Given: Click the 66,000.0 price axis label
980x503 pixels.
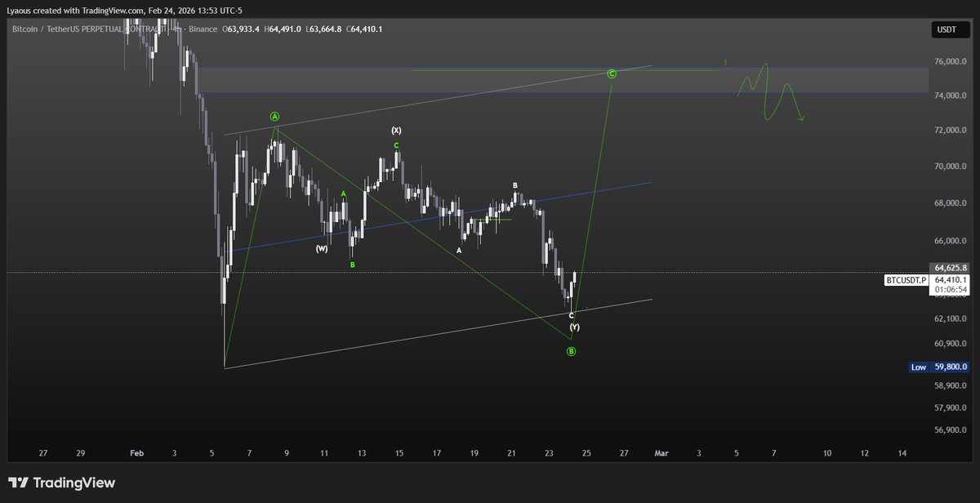Looking at the screenshot, I should click(x=951, y=242).
